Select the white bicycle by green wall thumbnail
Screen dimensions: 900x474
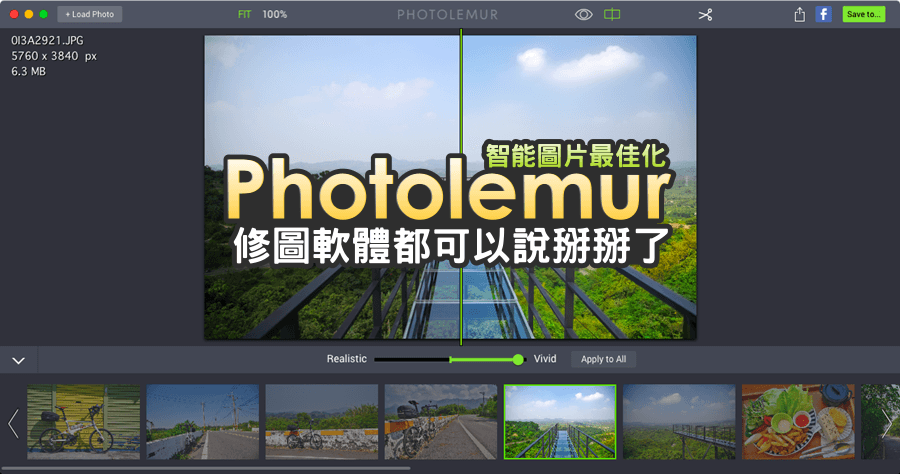tap(84, 422)
